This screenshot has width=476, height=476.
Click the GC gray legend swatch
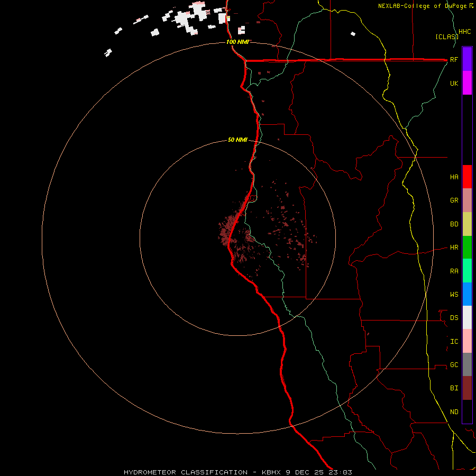pos(467,364)
